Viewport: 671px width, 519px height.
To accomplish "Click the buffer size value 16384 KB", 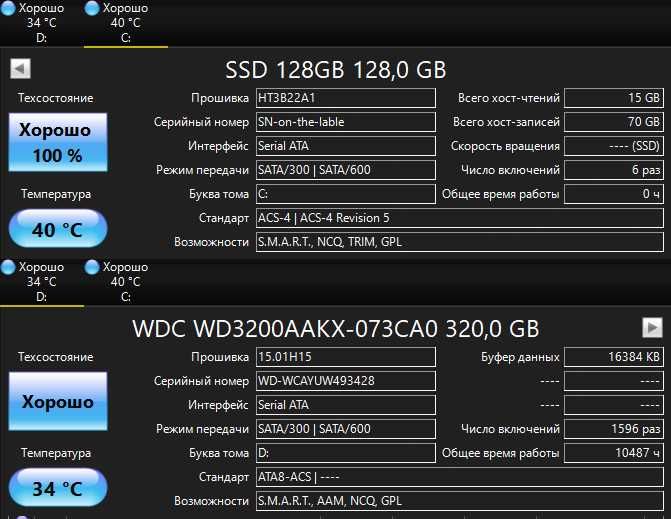I will tap(614, 357).
